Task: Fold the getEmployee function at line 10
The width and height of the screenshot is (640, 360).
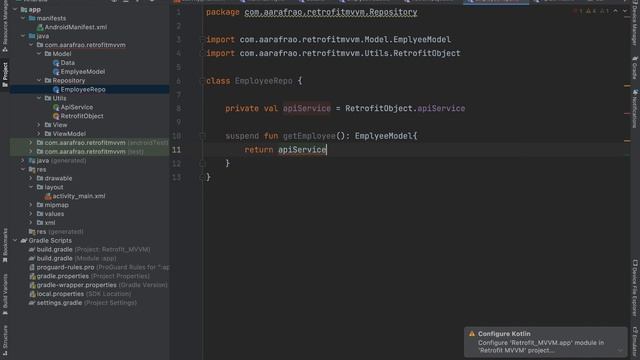Action: click(x=202, y=136)
